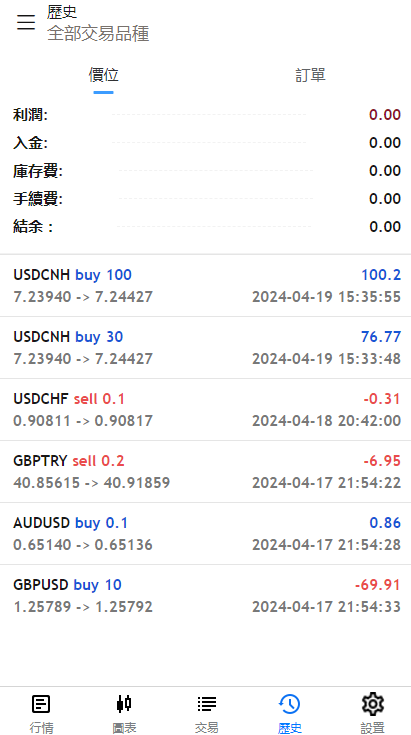This screenshot has height=735, width=411.
Task: Select the USDCNH buy 100 entry
Action: [x=205, y=285]
